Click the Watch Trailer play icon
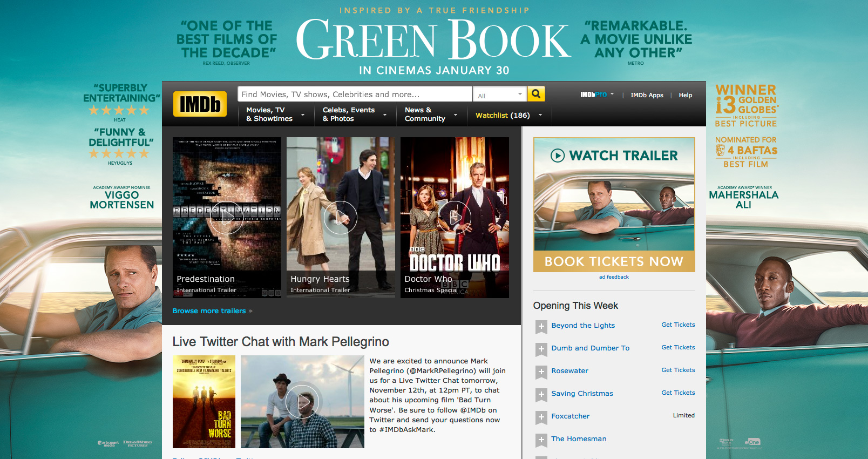The width and height of the screenshot is (868, 459). coord(558,156)
